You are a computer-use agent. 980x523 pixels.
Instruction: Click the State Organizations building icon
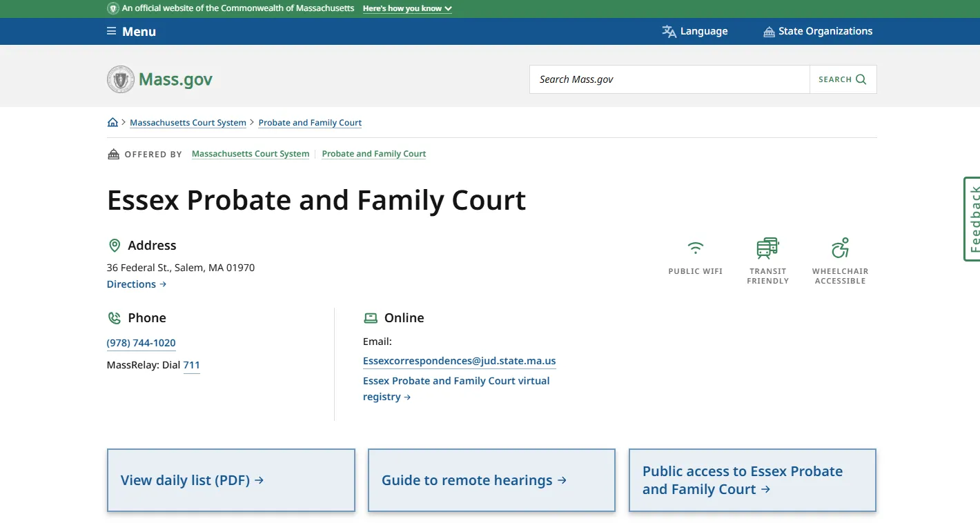click(769, 32)
